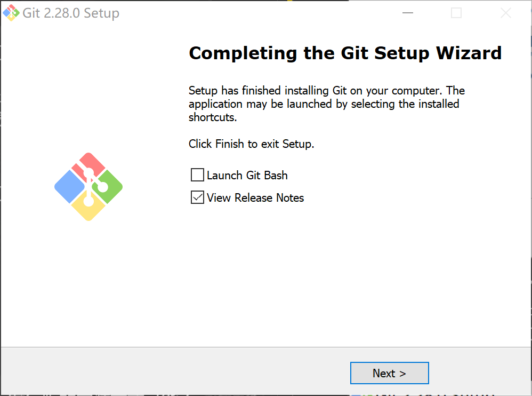Click the Completing the Git Setup Wizard heading
532x396 pixels.
pos(345,53)
